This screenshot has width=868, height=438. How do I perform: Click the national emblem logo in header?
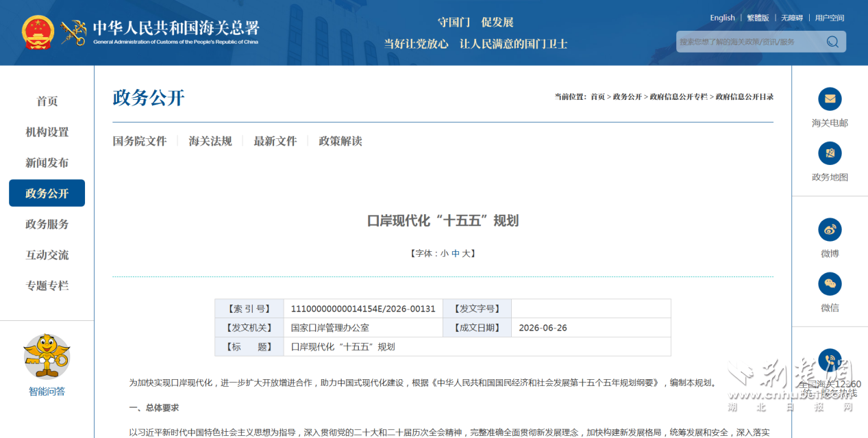[37, 31]
